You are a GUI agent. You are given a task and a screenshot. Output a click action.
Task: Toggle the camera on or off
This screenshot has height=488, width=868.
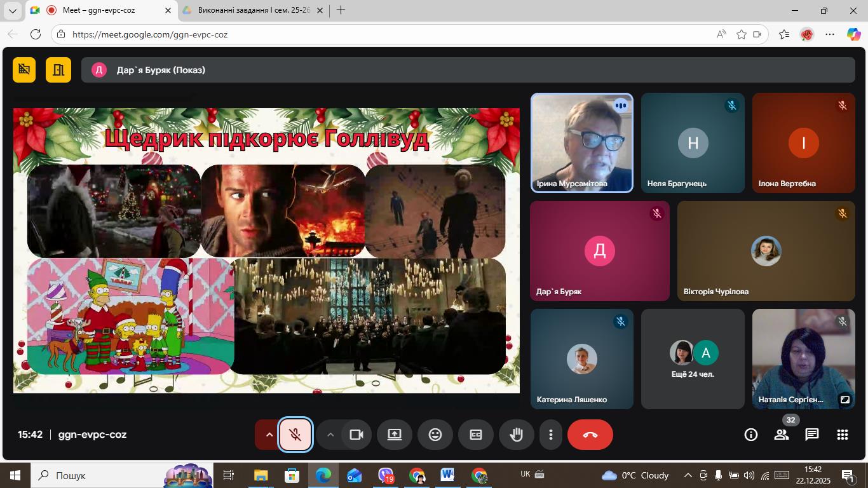pyautogui.click(x=356, y=435)
